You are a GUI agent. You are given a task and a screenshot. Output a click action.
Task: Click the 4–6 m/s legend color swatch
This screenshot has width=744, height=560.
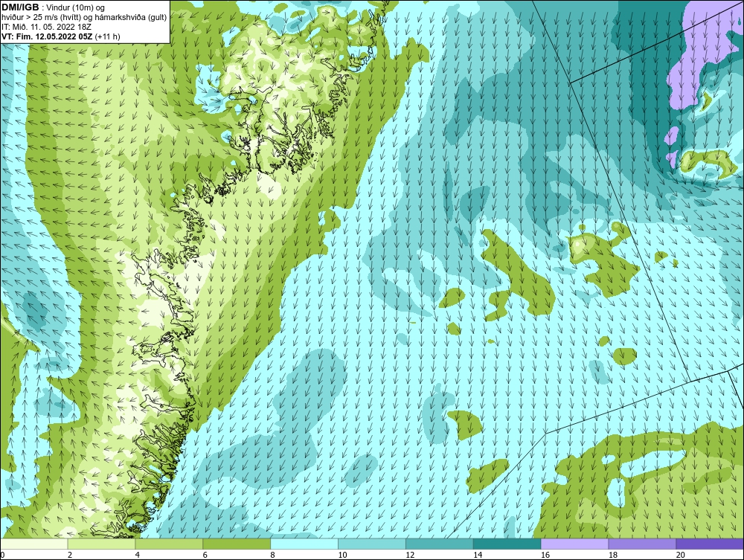[169, 544]
